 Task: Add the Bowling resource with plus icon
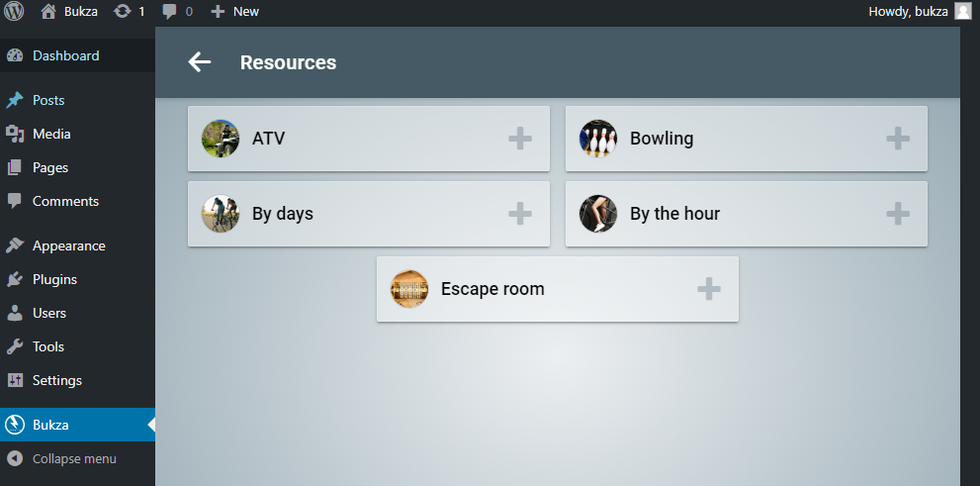pyautogui.click(x=898, y=139)
